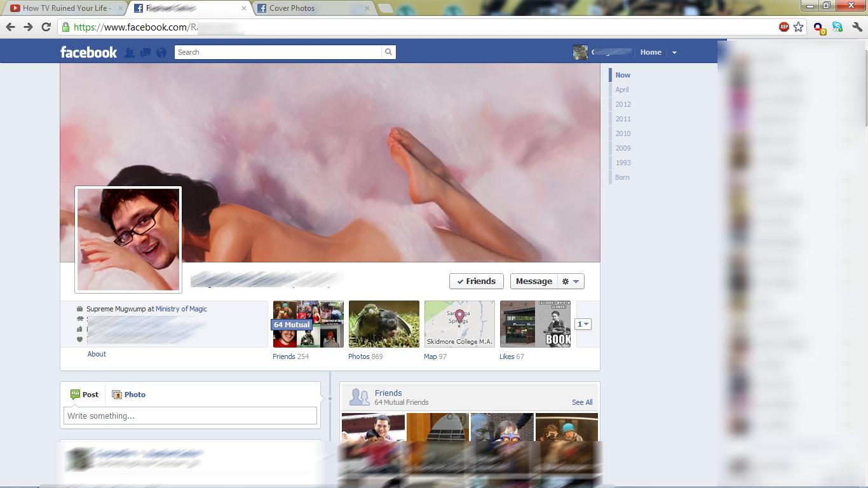Click the Map 97 label
This screenshot has width=868, height=488.
point(435,356)
